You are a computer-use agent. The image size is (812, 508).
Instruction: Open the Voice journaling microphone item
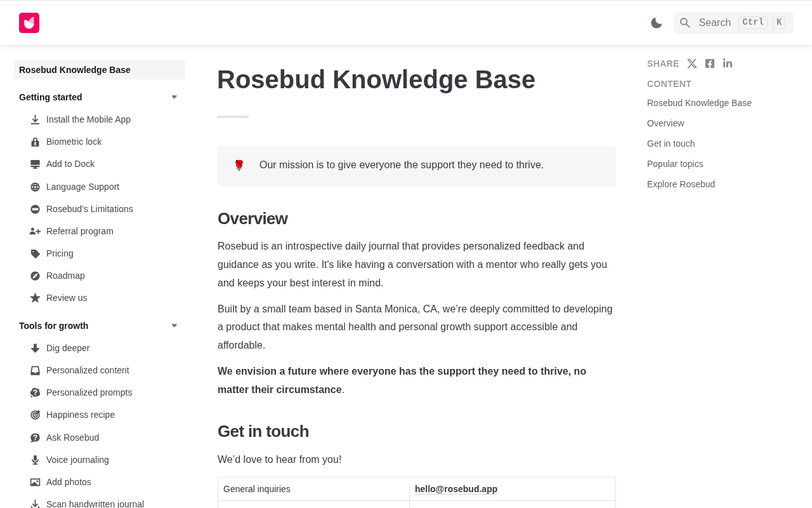pos(100,460)
